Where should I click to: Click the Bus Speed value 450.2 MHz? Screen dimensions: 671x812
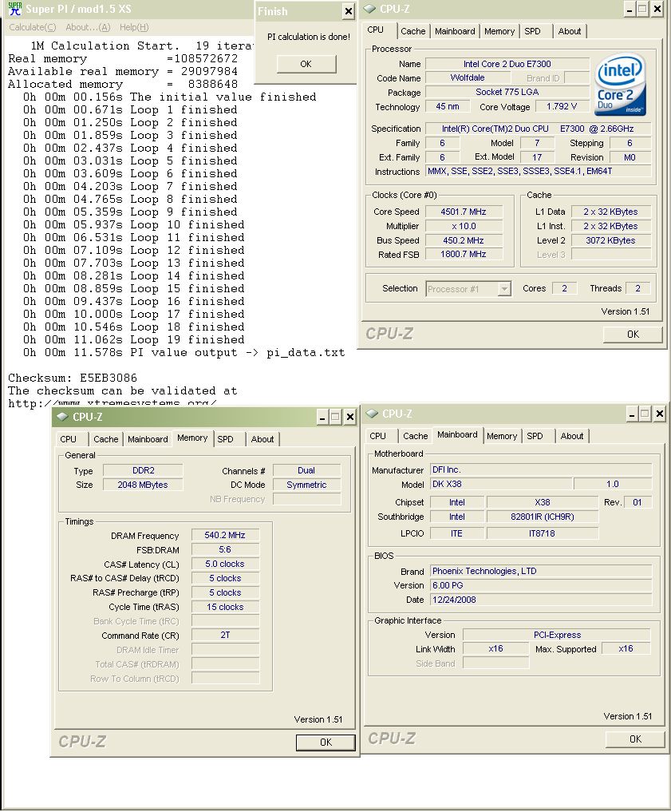[x=464, y=240]
